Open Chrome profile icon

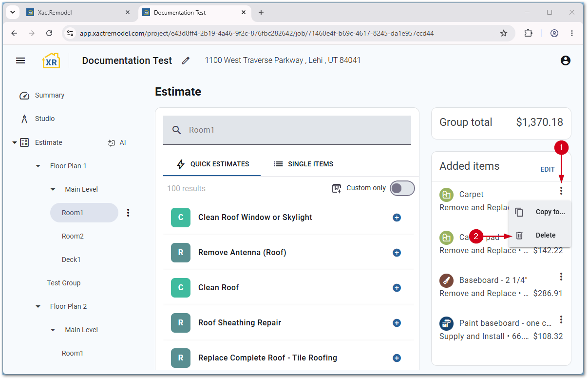554,33
